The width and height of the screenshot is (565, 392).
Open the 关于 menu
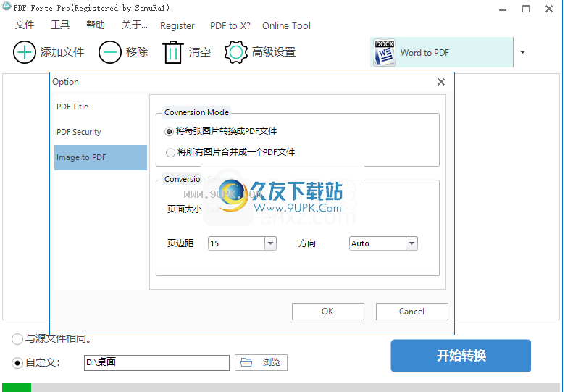click(x=135, y=25)
